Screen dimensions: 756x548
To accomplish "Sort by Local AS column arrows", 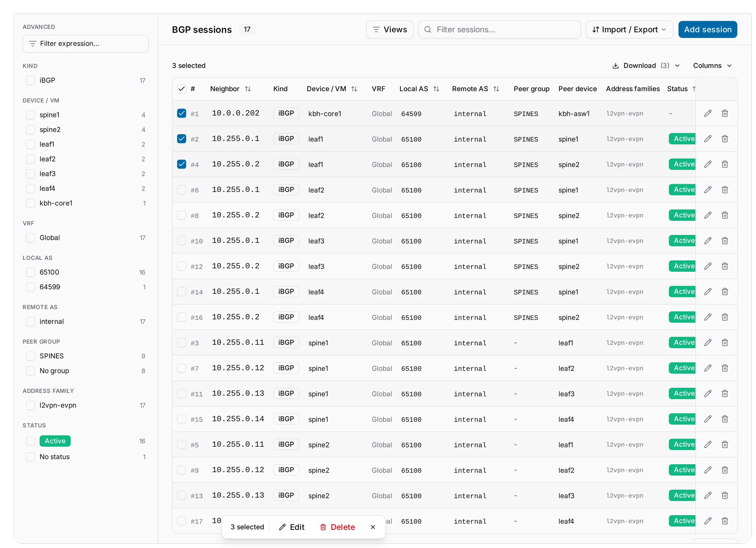I will [436, 89].
